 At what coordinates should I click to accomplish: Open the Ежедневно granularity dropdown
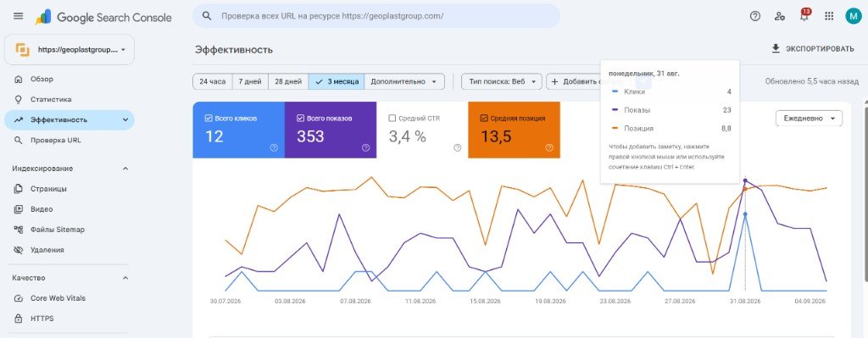click(810, 119)
